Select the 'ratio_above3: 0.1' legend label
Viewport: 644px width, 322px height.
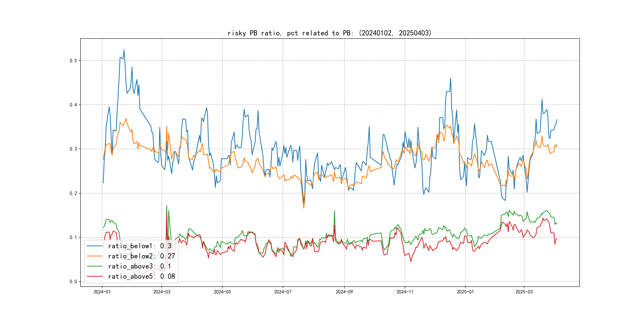(140, 266)
